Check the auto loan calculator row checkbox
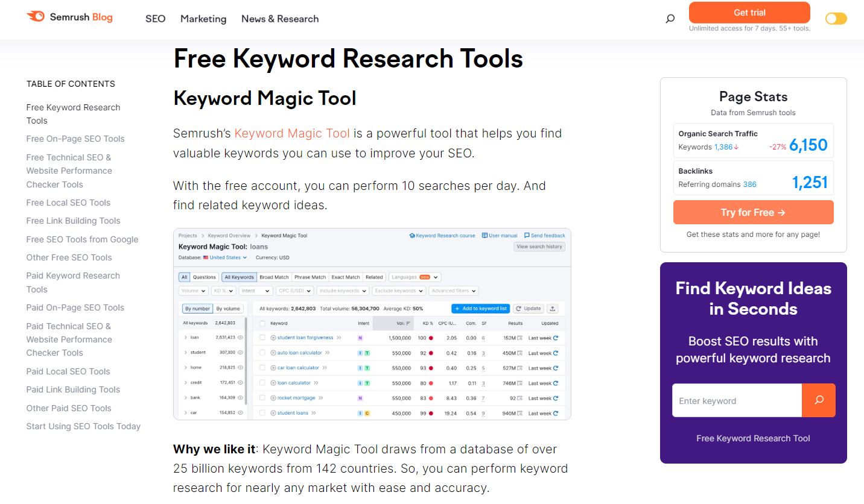 click(262, 353)
